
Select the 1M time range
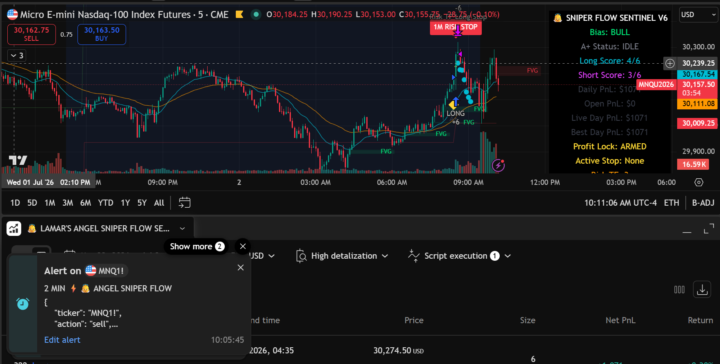click(50, 202)
